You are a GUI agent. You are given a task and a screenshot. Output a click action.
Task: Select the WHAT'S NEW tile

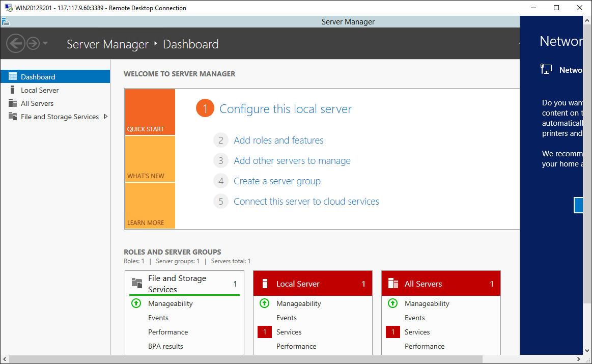(150, 159)
